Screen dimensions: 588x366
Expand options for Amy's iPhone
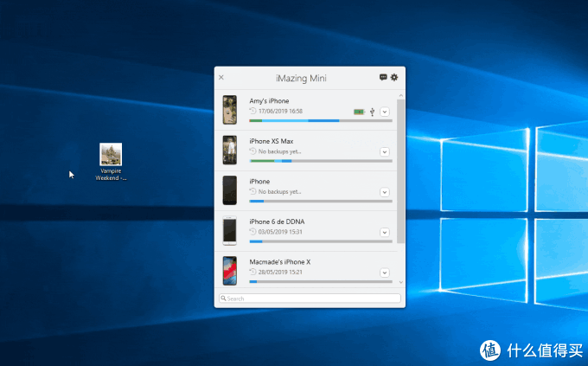pos(385,112)
